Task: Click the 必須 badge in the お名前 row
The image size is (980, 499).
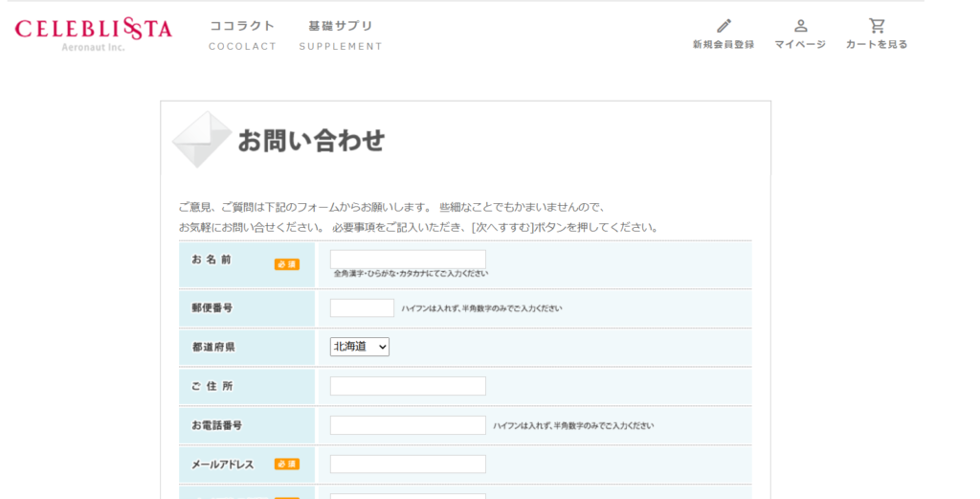Action: tap(287, 264)
